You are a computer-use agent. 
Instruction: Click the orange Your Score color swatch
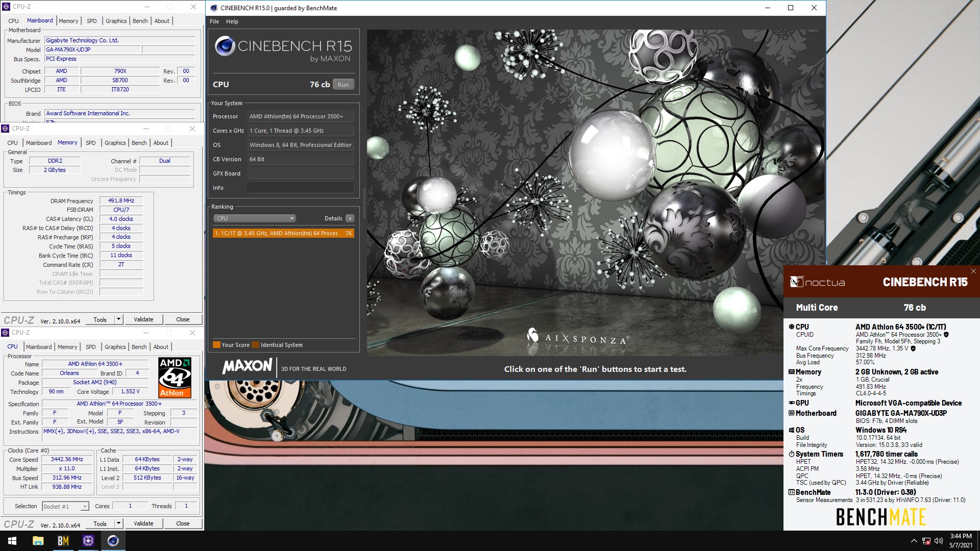click(216, 344)
